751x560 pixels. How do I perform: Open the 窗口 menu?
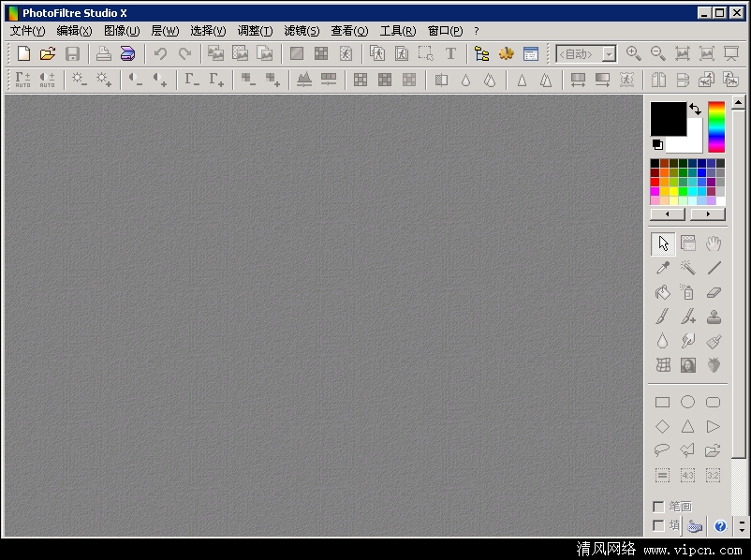445,31
